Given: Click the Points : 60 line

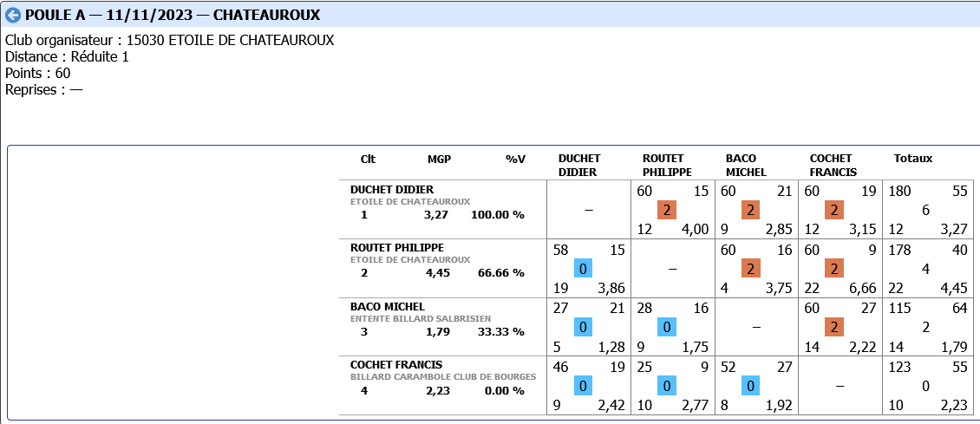Looking at the screenshot, I should coord(37,73).
